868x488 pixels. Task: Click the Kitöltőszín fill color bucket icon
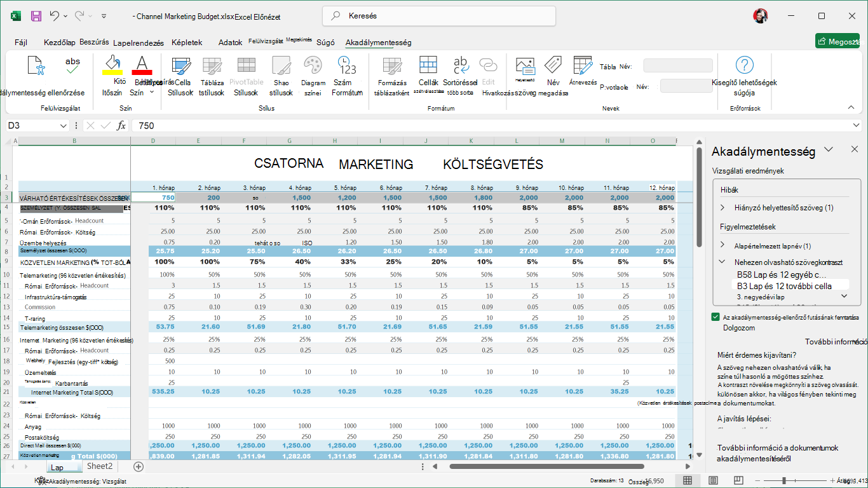pyautogui.click(x=112, y=65)
